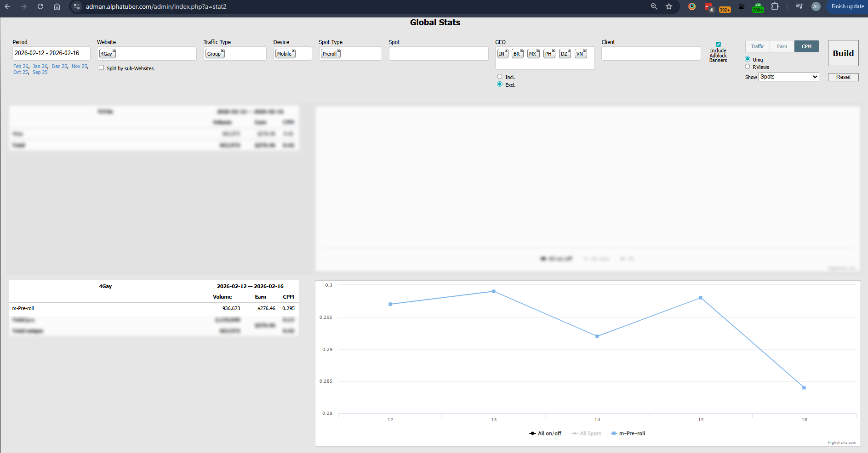The image size is (868, 453).
Task: Uncheck Include Adblock Banners checkbox
Action: [x=718, y=45]
